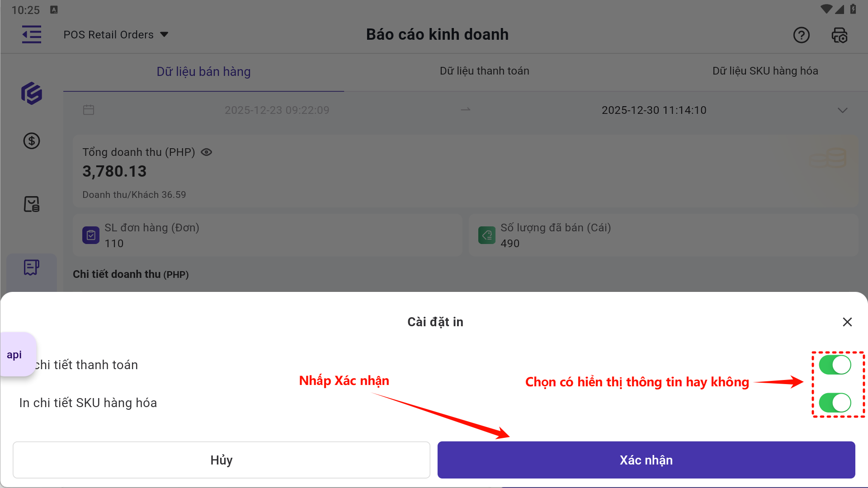The image size is (868, 488).
Task: Switch to Dữ liệu thanh toán tab
Action: coord(484,71)
